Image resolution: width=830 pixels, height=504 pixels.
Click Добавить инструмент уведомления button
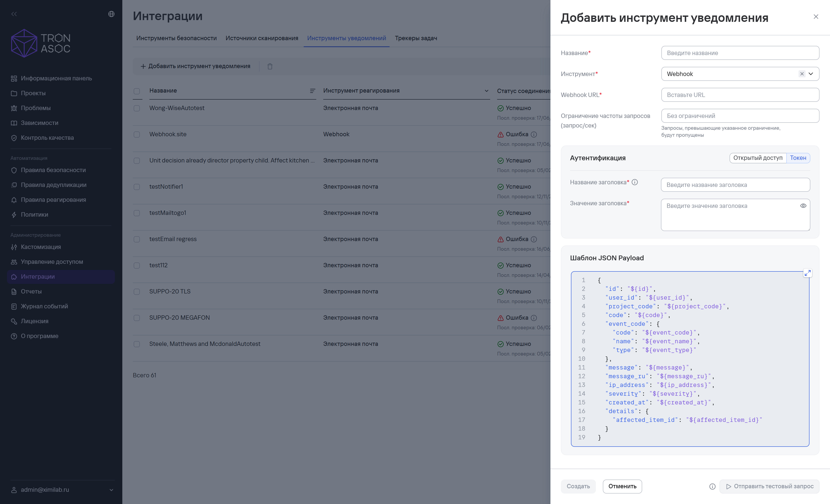[195, 66]
